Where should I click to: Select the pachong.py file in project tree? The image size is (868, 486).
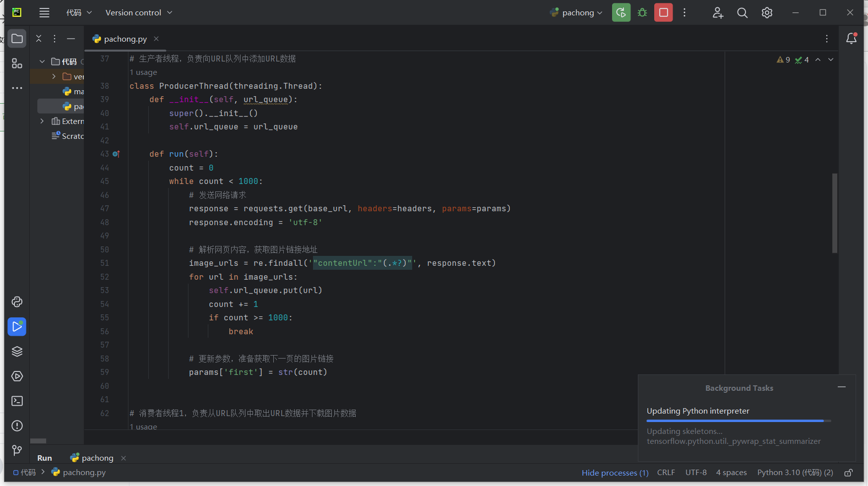tap(61, 106)
